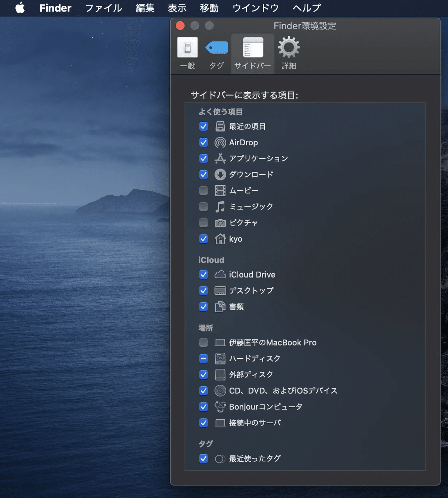Uncheck the CD、DVD、およびiOSデバイス checkbox

pos(203,390)
